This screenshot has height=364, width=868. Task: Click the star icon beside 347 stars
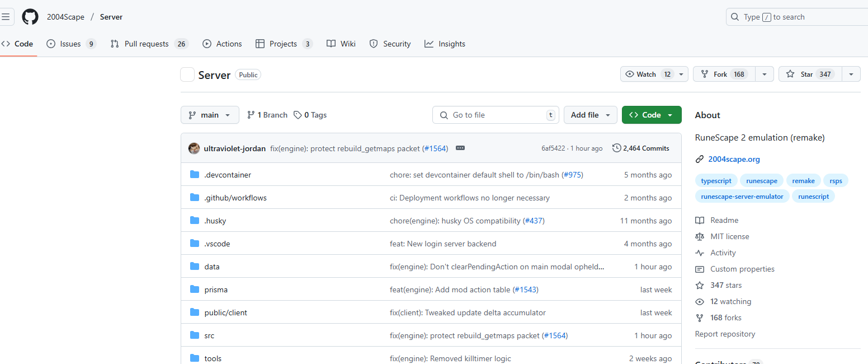[x=700, y=285]
